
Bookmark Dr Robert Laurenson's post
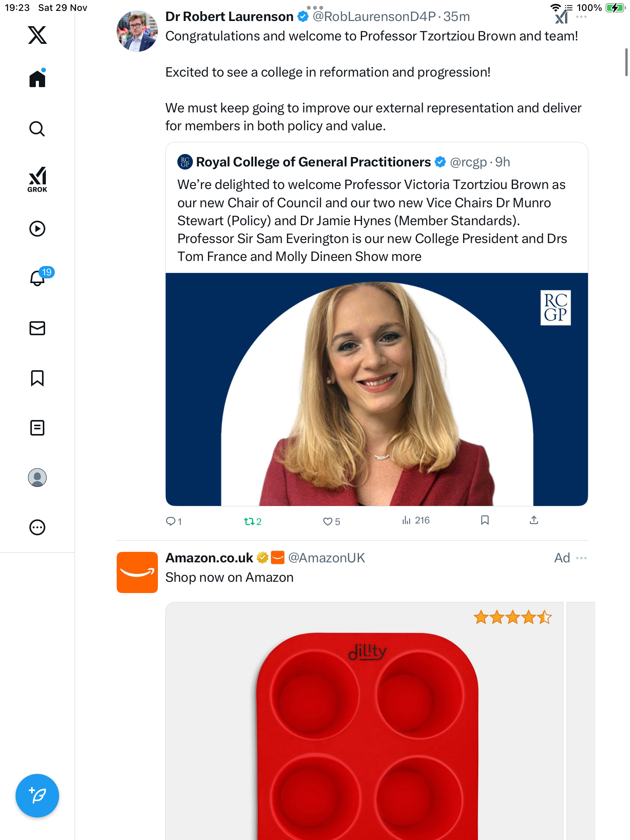point(485,520)
